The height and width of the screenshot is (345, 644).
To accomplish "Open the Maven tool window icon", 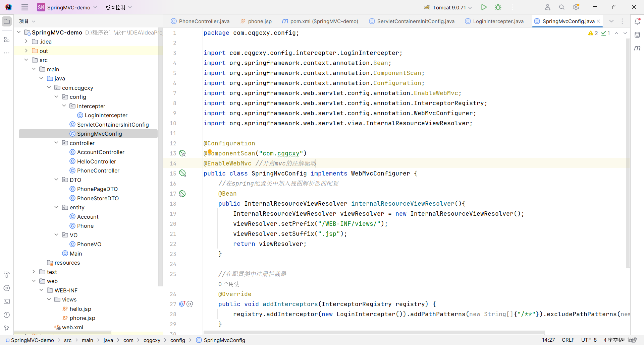I will pyautogui.click(x=638, y=48).
